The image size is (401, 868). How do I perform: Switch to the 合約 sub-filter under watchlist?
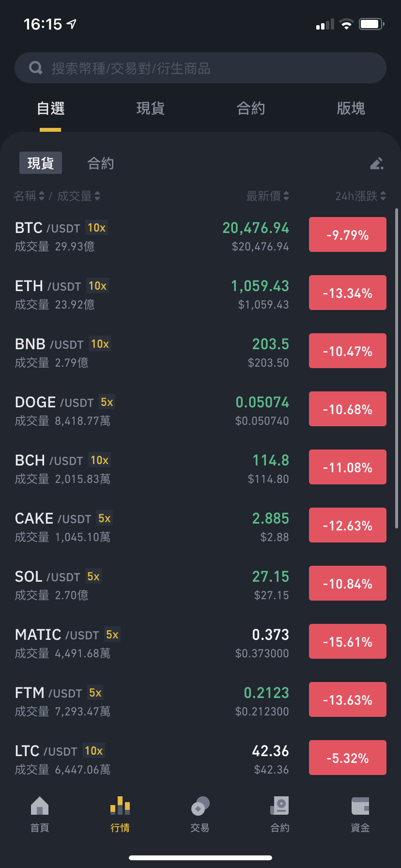pos(100,163)
